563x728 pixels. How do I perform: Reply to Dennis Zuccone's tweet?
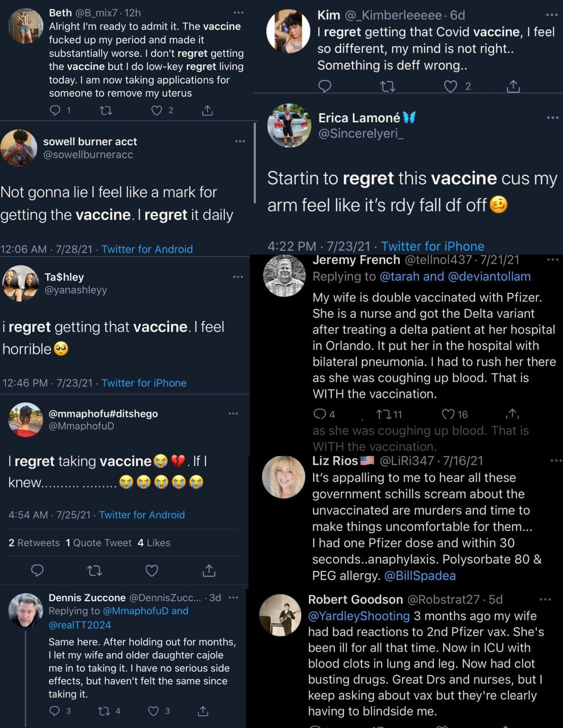pos(55,710)
